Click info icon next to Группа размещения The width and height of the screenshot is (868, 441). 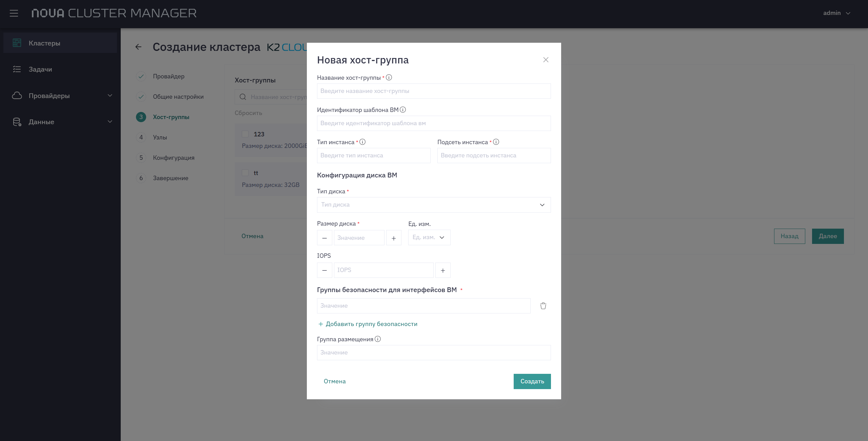coord(378,339)
